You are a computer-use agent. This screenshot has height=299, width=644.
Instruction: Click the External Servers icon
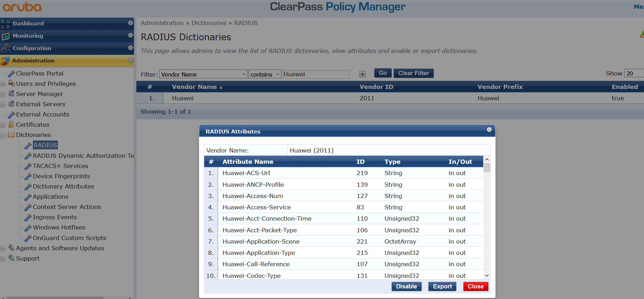tap(11, 104)
